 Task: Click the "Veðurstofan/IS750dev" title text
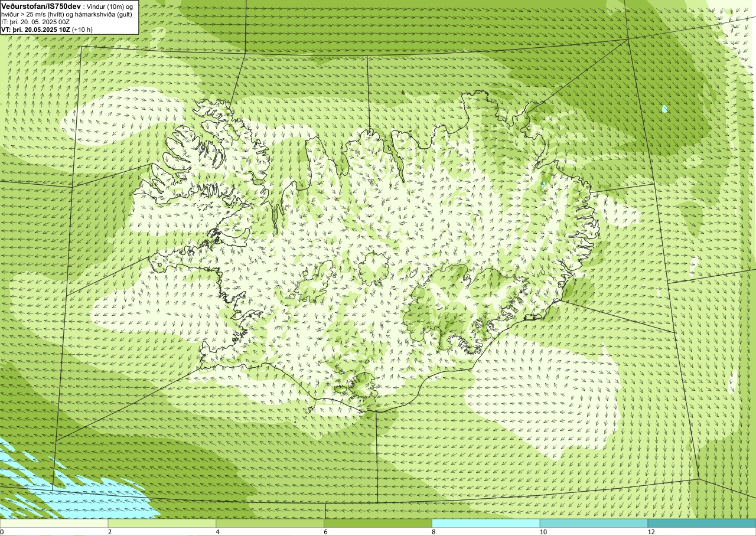pyautogui.click(x=41, y=6)
